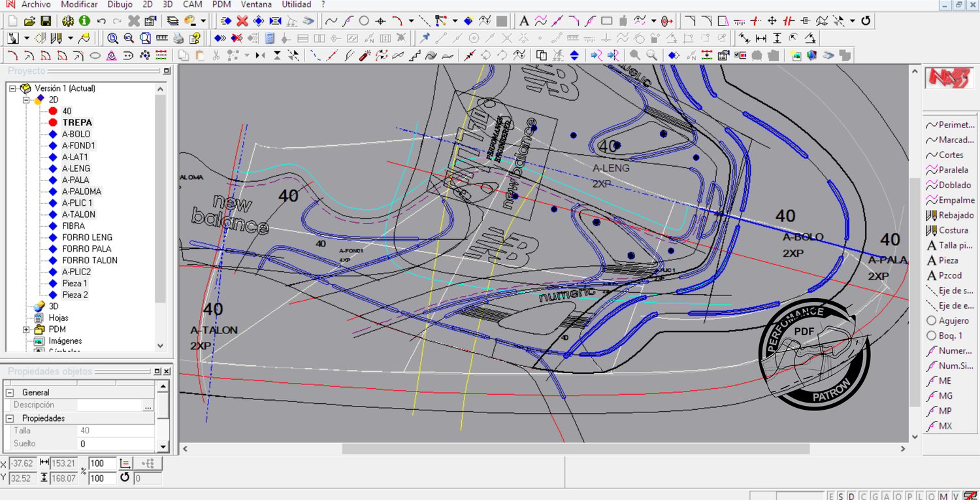Click the canvas horizontal scrollbar thumb

pyautogui.click(x=576, y=449)
